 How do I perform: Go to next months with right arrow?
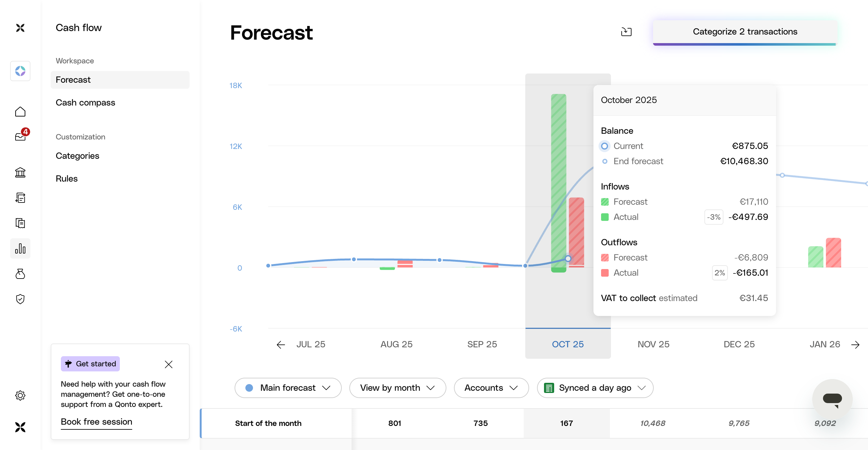pyautogui.click(x=855, y=344)
